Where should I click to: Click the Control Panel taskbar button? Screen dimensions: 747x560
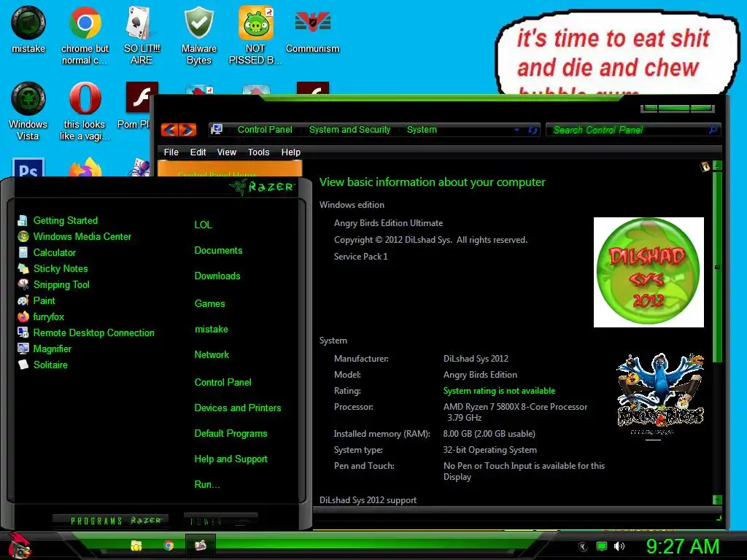200,545
